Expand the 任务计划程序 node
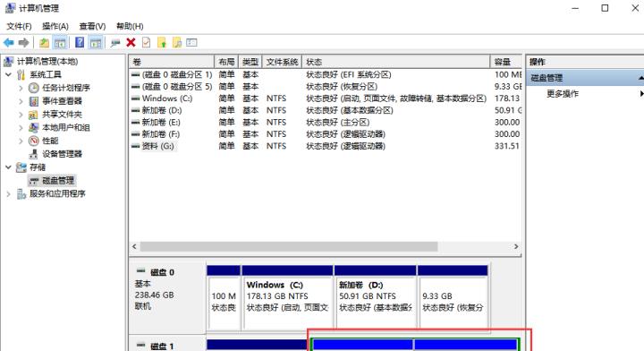644x351 pixels. (x=21, y=88)
